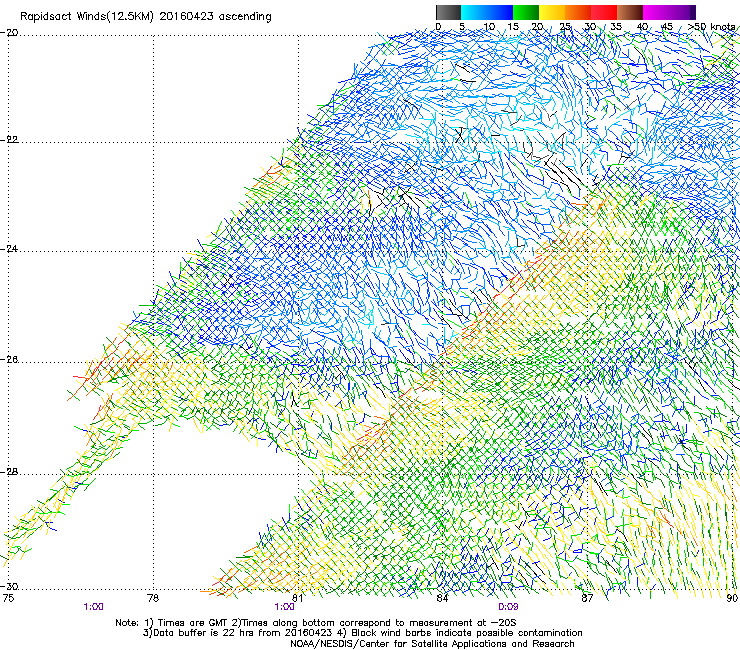Click the purple 0:09 time label
The height and width of the screenshot is (650, 740).
[508, 607]
